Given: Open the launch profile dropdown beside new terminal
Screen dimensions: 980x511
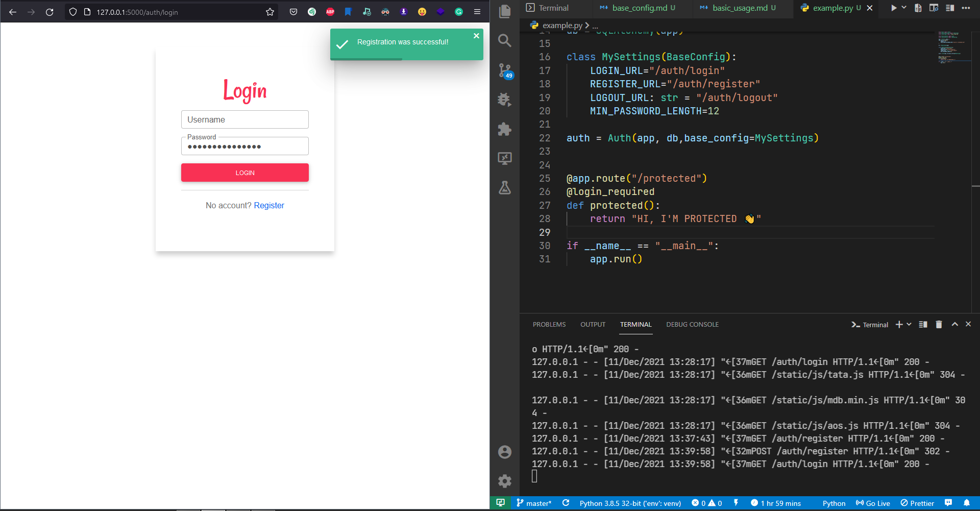Looking at the screenshot, I should click(x=909, y=325).
